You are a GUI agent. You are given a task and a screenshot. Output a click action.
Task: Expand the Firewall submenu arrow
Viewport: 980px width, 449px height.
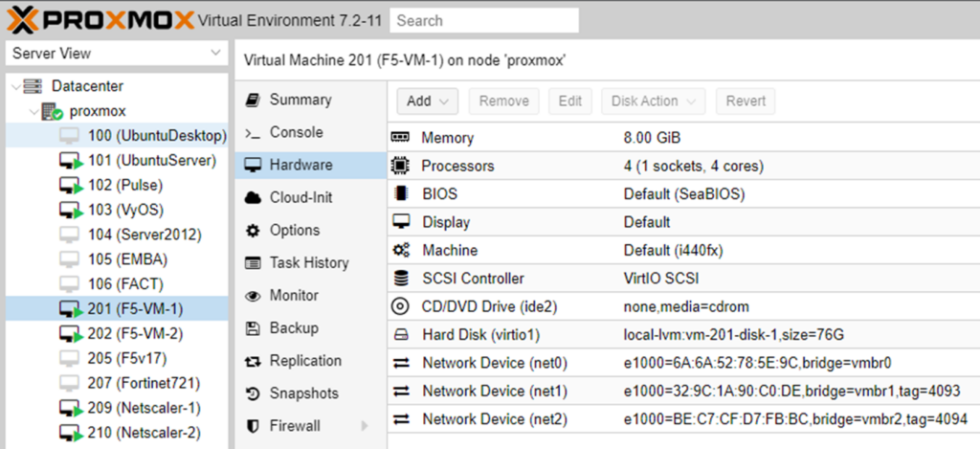click(x=365, y=426)
